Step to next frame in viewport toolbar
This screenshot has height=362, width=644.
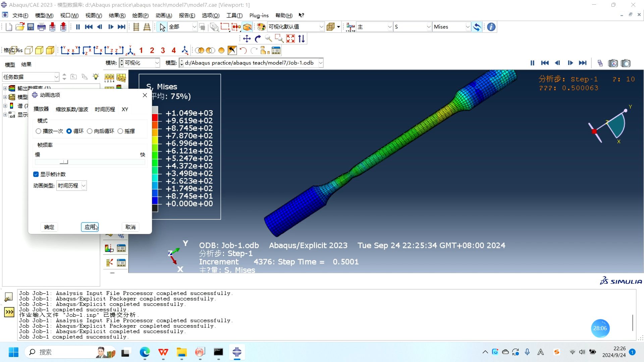[570, 63]
